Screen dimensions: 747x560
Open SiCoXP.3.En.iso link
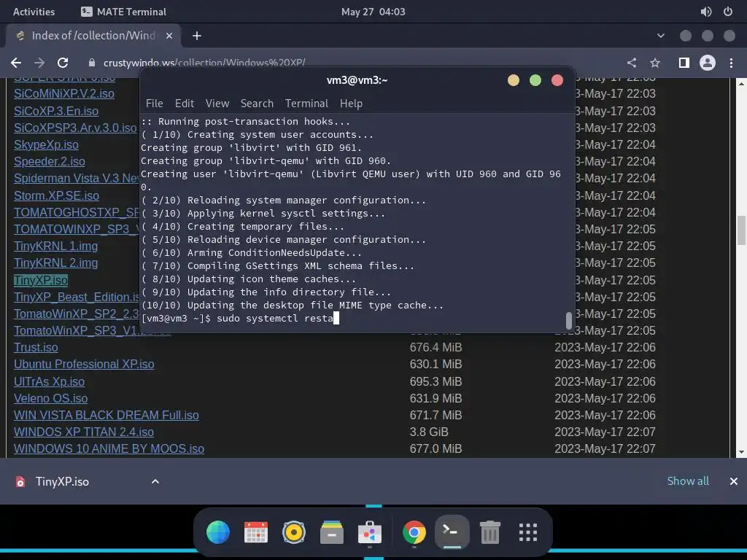point(56,111)
